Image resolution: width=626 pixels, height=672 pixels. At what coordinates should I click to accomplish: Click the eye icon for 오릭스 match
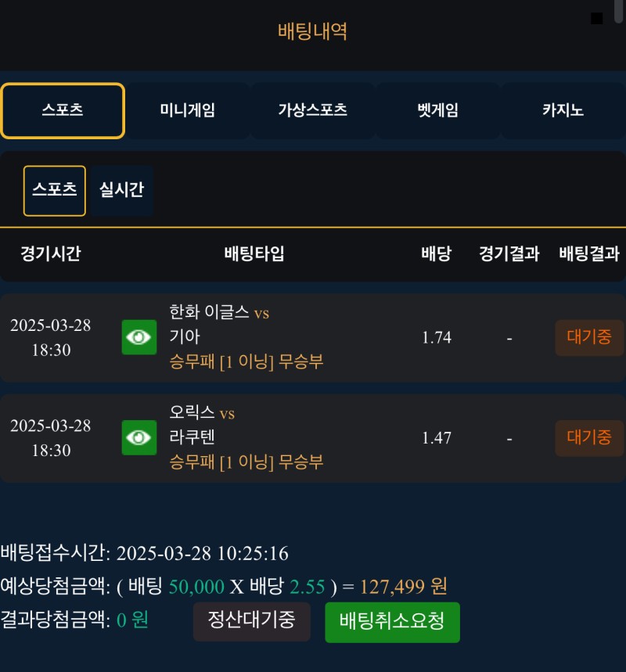(139, 437)
